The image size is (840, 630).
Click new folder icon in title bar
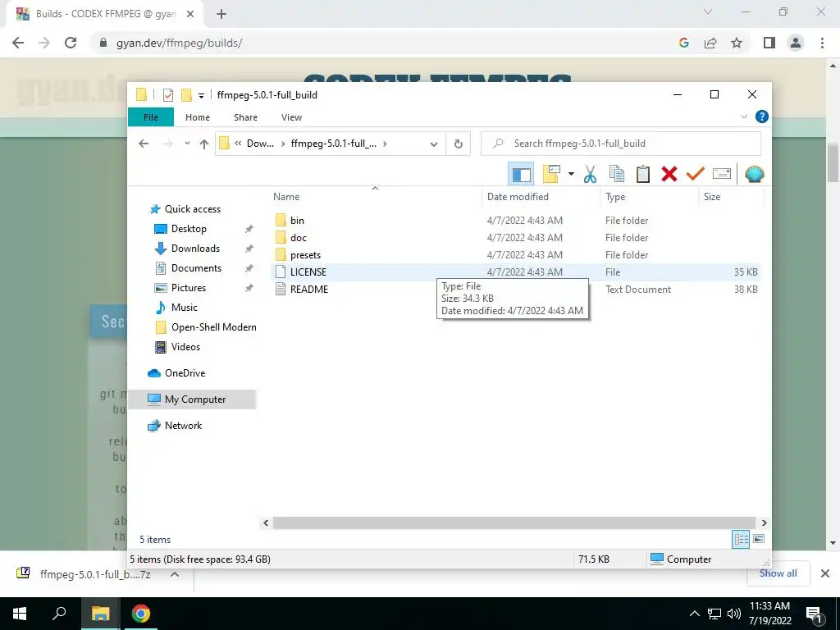186,95
